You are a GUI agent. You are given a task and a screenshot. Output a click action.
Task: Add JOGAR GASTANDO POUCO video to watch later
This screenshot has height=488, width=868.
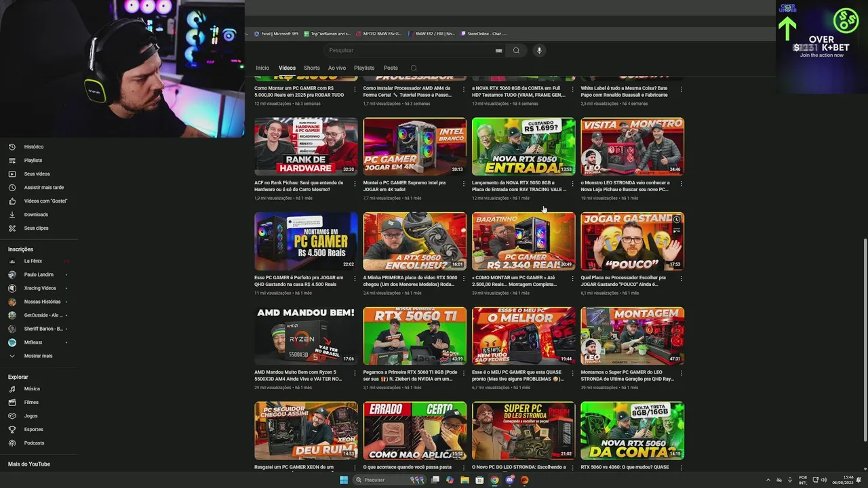pos(676,220)
